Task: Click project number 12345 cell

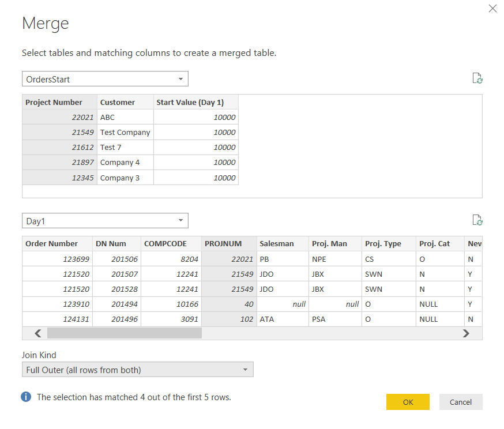Action: pos(60,178)
